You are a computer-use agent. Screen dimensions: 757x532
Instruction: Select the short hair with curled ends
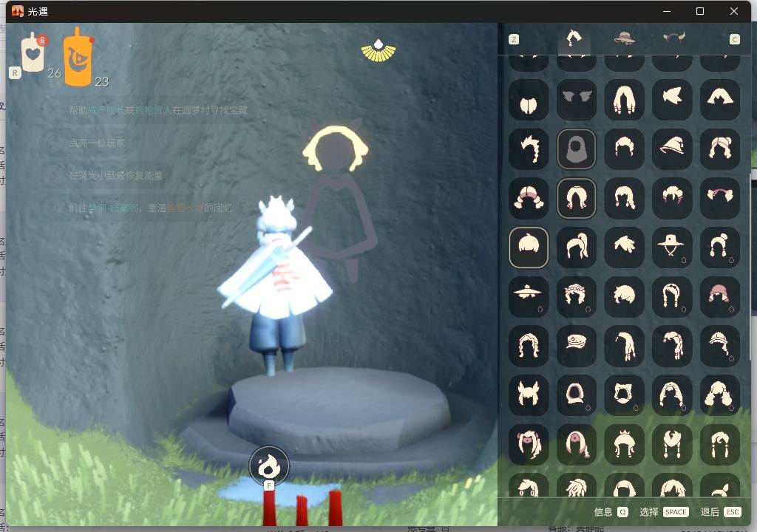[x=624, y=149]
